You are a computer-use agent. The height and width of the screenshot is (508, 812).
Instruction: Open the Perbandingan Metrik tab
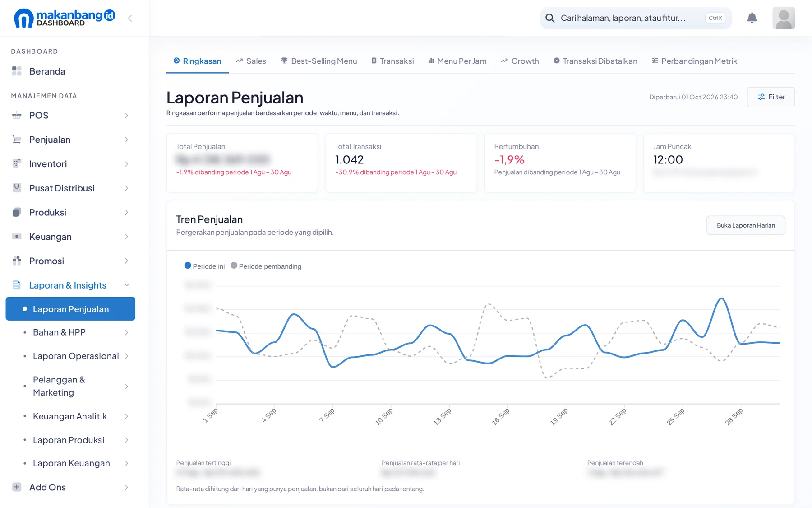(695, 61)
